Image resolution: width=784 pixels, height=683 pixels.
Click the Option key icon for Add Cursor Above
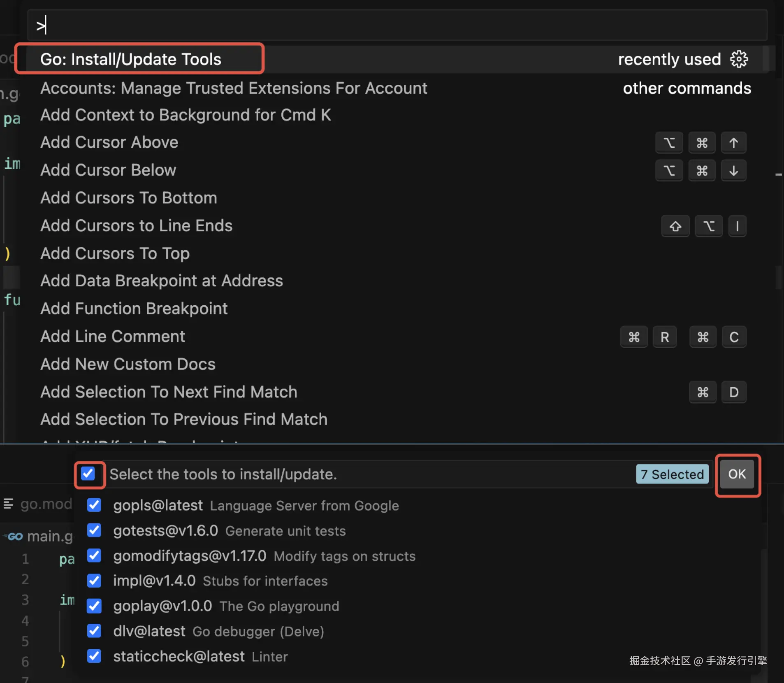click(669, 143)
